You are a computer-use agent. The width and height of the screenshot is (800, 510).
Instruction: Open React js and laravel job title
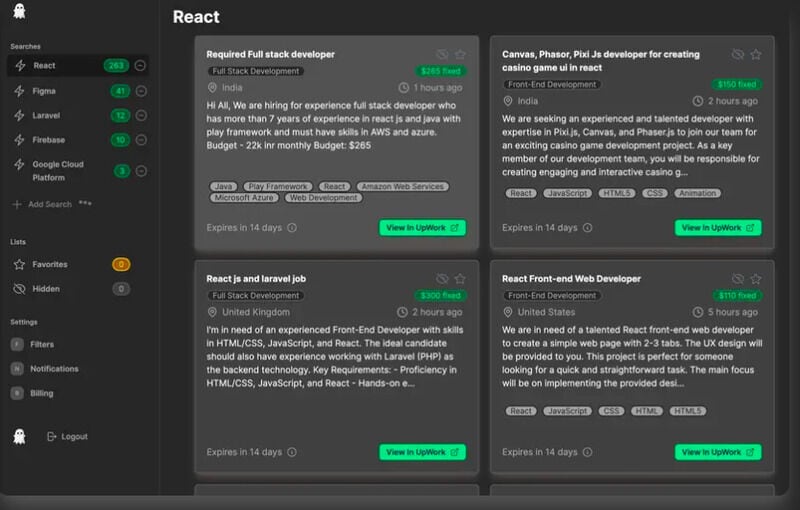(x=256, y=278)
